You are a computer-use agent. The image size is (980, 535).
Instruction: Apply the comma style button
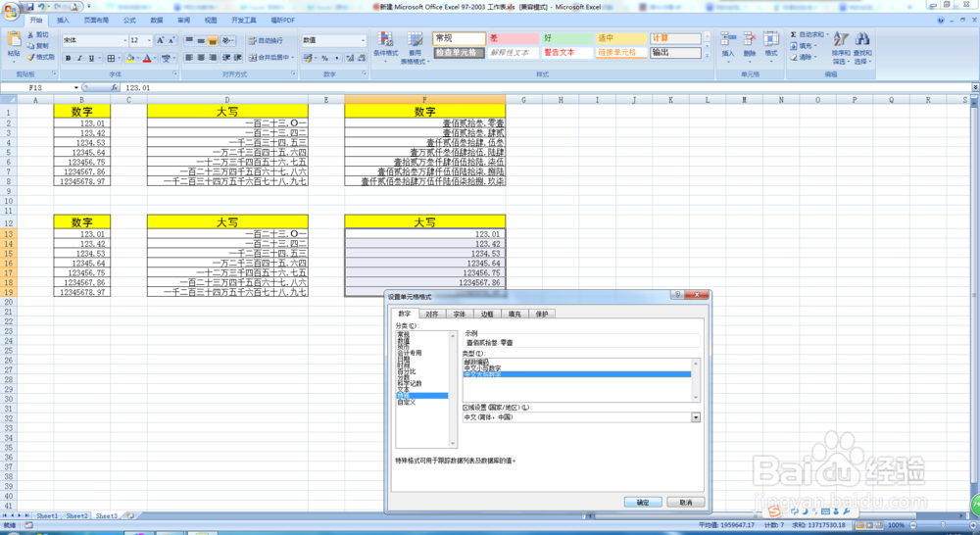point(336,58)
